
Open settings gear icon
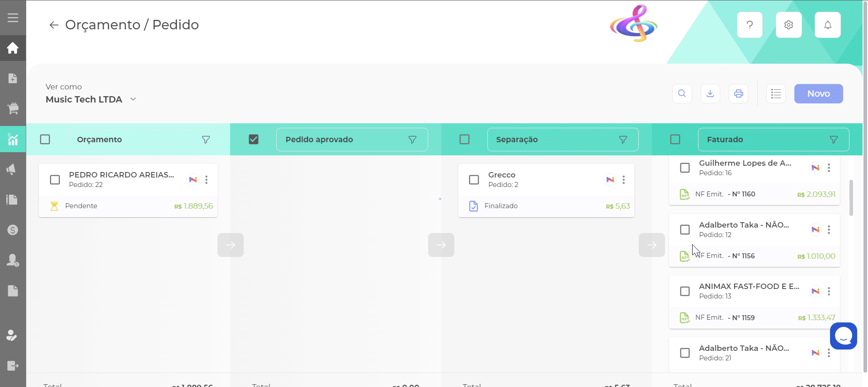(x=788, y=25)
